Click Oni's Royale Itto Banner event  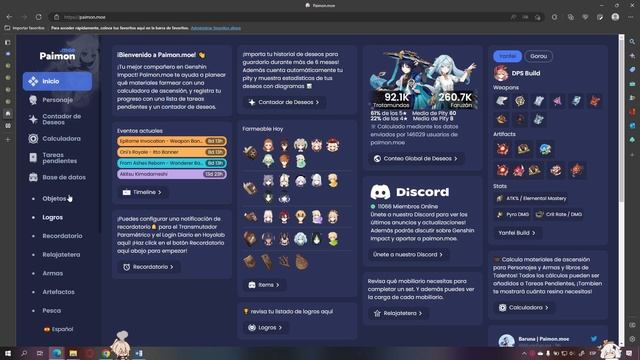coord(171,152)
